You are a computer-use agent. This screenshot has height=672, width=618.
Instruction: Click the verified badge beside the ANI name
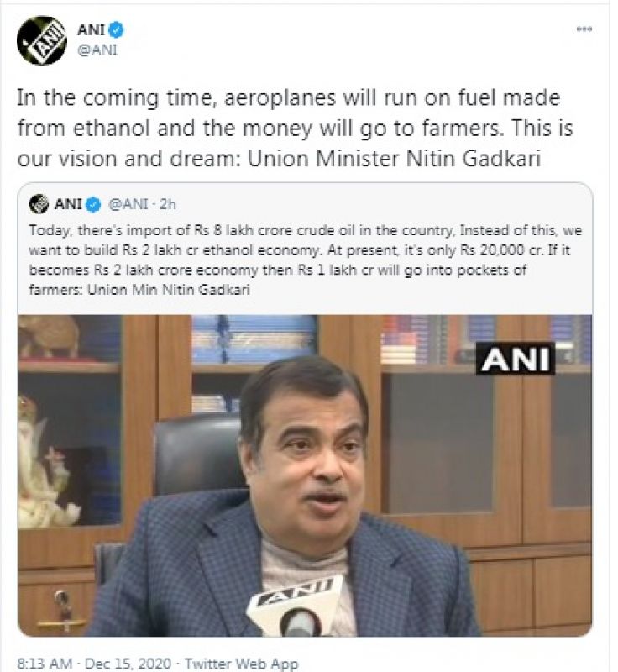point(116,31)
